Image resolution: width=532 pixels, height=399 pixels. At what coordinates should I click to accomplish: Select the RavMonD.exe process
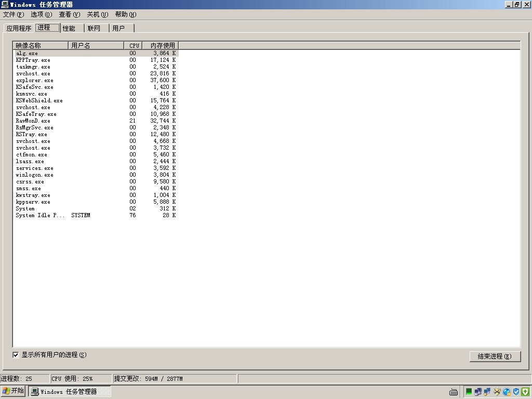click(96, 121)
